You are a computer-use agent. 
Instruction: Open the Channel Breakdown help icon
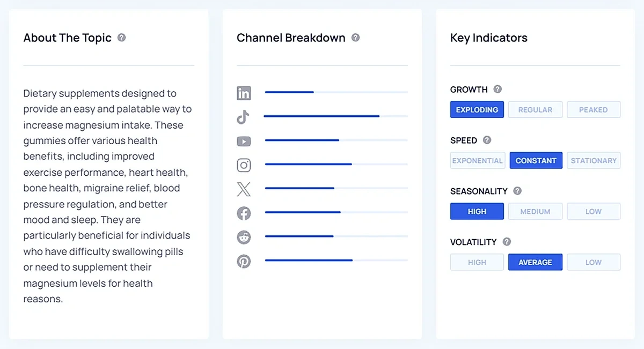[355, 38]
